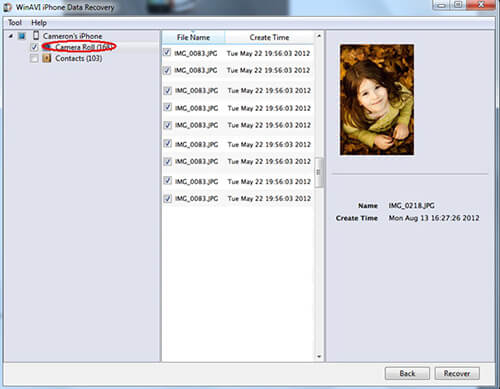Maximize the WinAVI iPhone Data Recovery window

tap(458, 5)
